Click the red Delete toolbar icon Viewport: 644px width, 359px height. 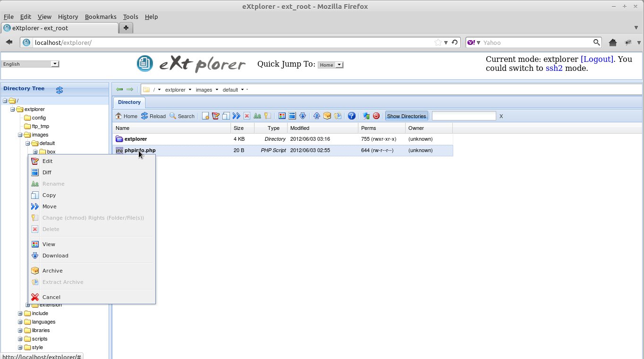coord(247,116)
